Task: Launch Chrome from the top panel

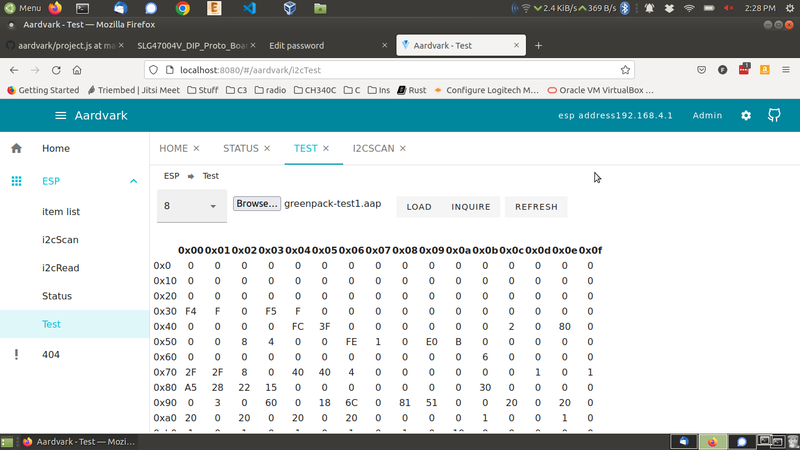Action: (183, 8)
